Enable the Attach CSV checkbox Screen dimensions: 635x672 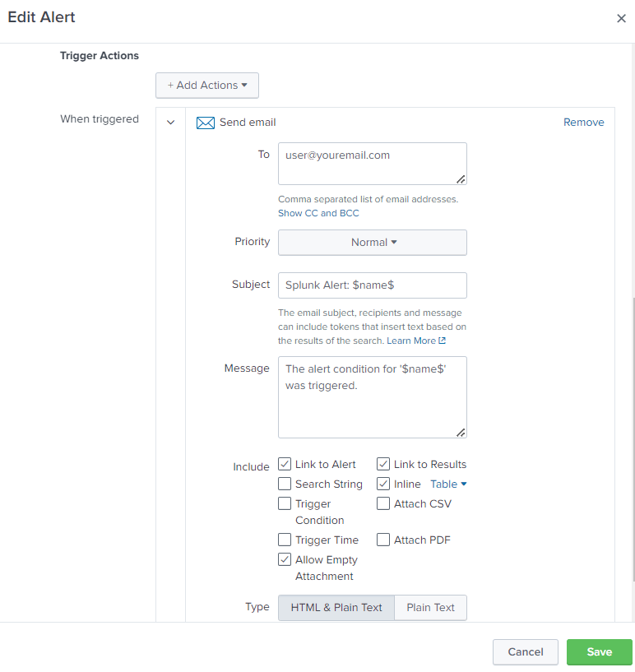click(x=383, y=504)
